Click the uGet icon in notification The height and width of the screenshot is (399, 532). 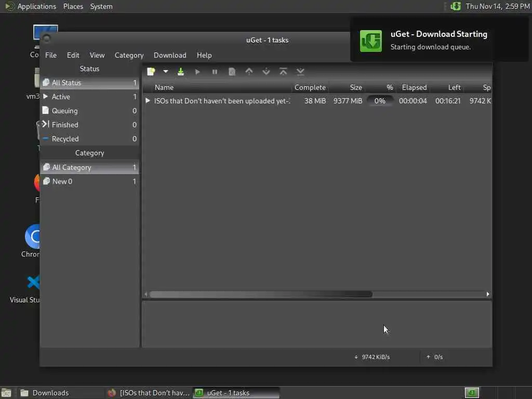coord(371,41)
